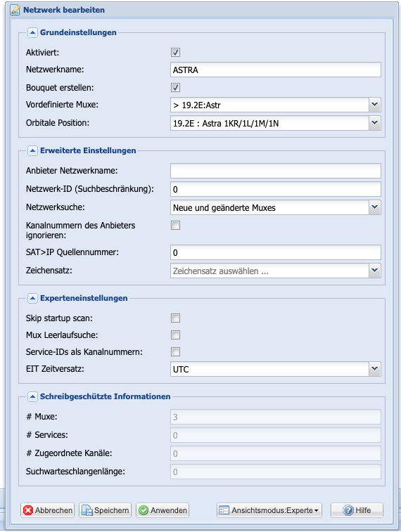Click the SAT>IP Quellennummer field
401x532 pixels.
point(276,252)
